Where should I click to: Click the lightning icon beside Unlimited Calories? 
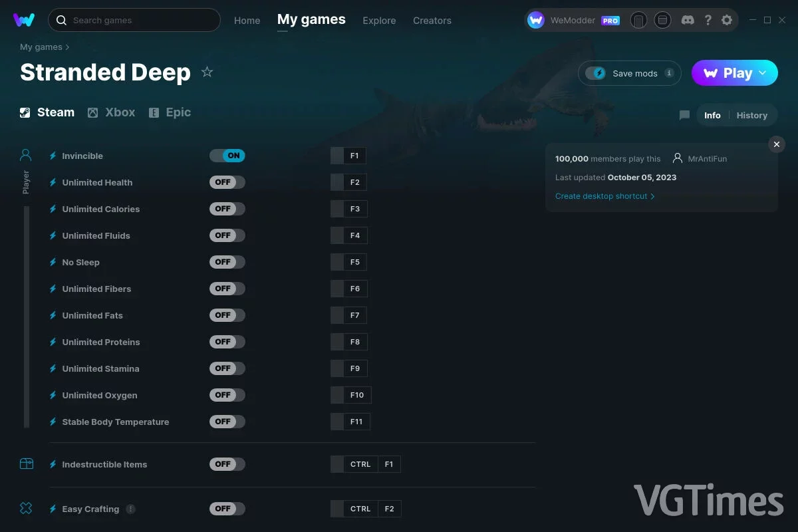click(x=53, y=209)
